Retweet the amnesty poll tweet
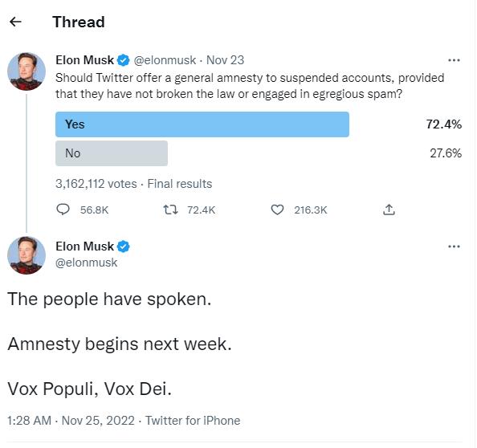The width and height of the screenshot is (477, 448). click(x=170, y=210)
